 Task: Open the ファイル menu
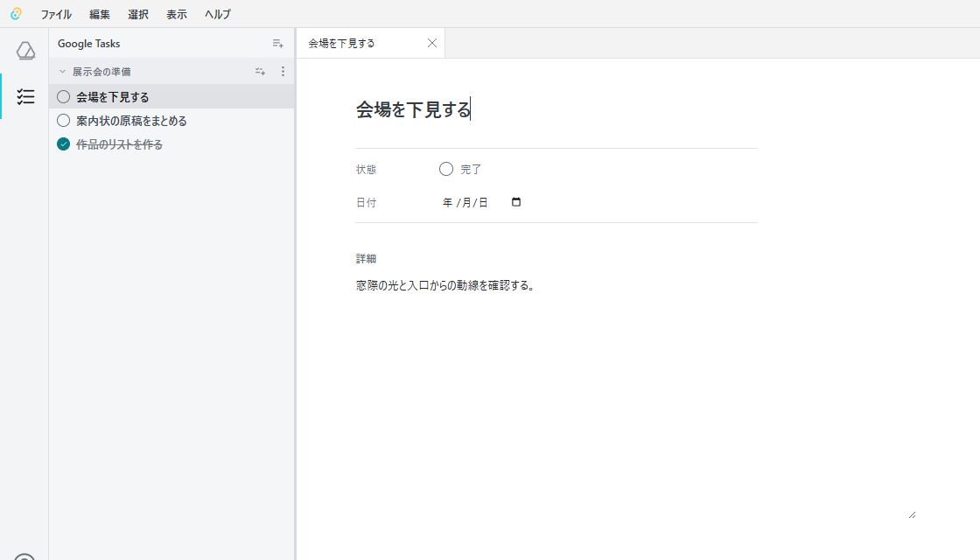(x=56, y=14)
